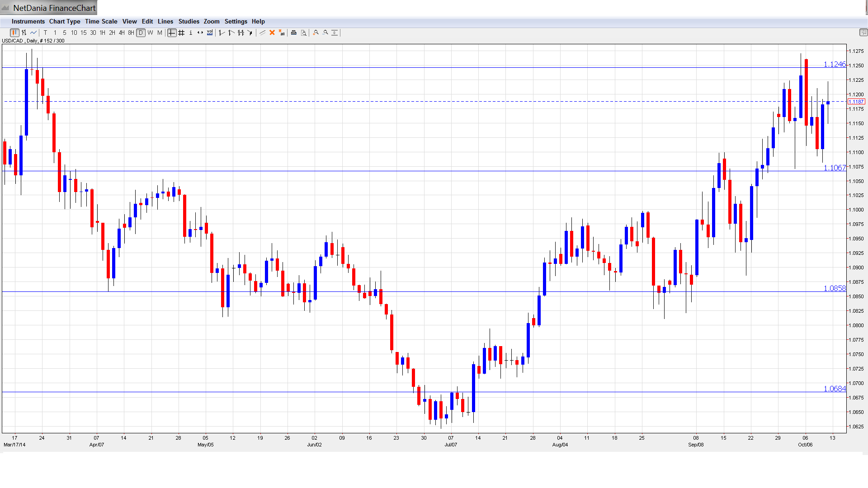Open the Studies menu

(189, 21)
